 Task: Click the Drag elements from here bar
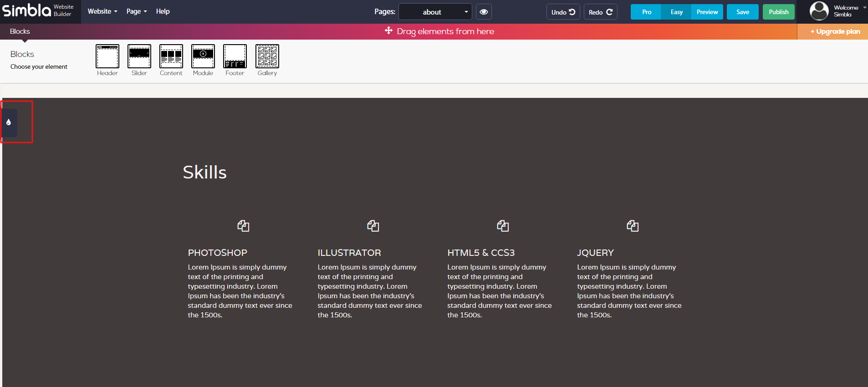[439, 31]
